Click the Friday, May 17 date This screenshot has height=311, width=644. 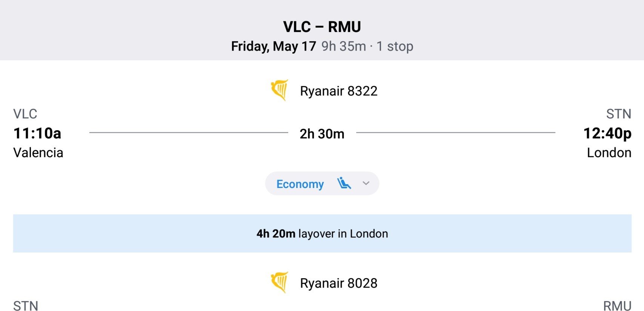pyautogui.click(x=274, y=46)
